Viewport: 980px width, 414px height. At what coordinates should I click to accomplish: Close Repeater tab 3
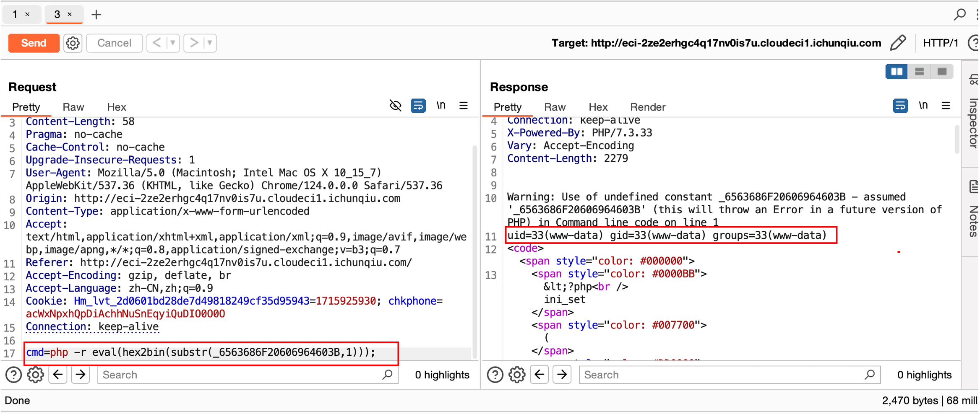tap(70, 15)
